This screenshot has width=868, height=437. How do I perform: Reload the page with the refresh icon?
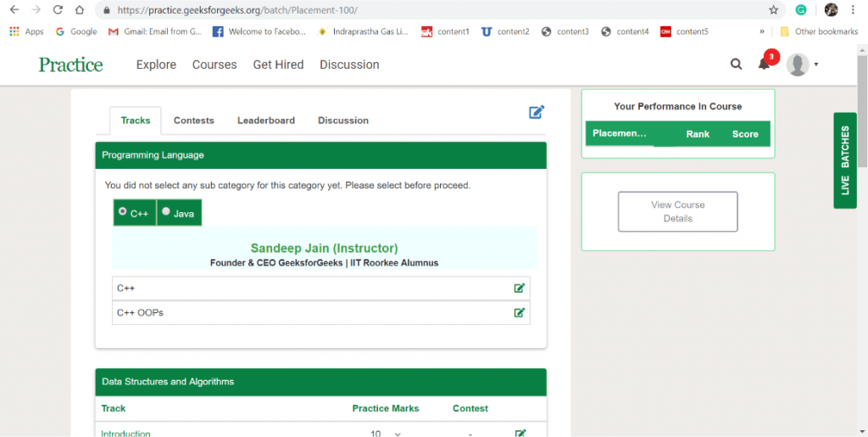pos(58,10)
